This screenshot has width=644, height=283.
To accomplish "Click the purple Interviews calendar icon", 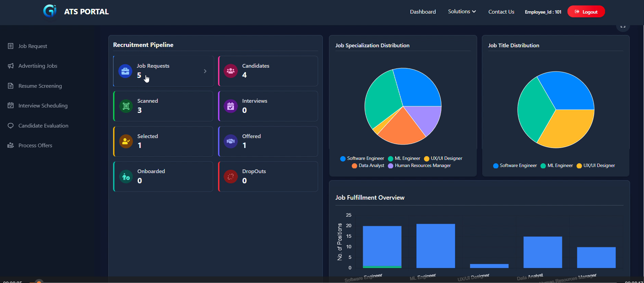I will click(x=231, y=106).
